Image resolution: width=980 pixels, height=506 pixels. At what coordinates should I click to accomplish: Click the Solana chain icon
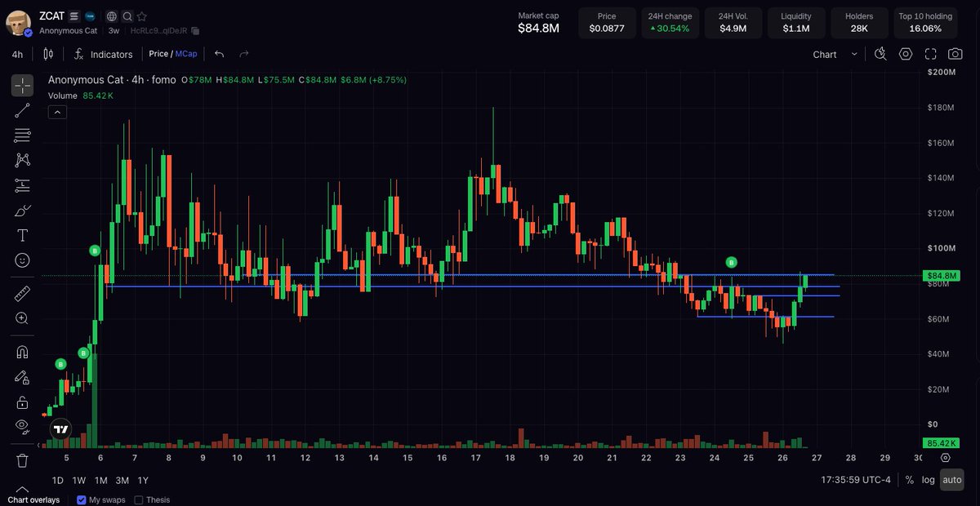(74, 16)
